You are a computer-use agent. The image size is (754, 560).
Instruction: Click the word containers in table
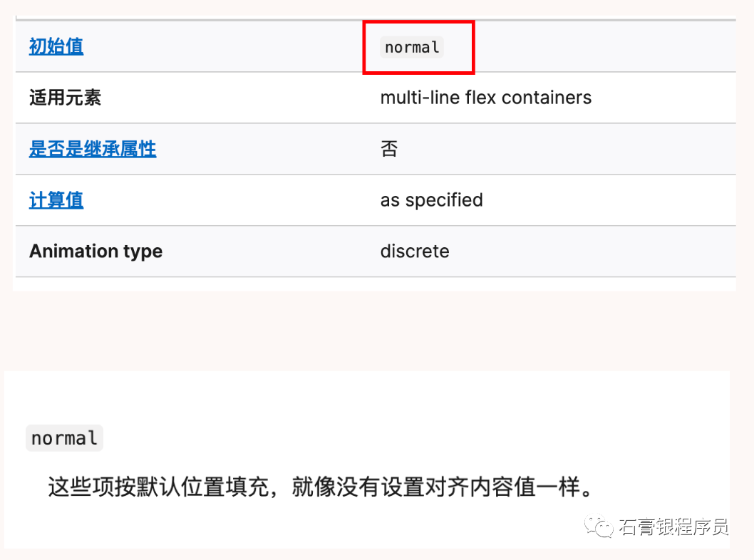pos(547,98)
